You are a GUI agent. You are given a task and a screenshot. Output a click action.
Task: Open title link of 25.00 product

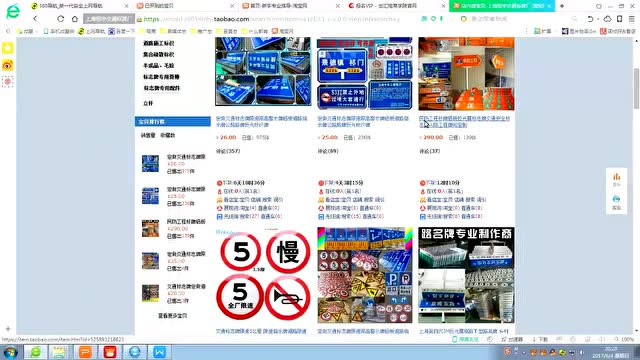(x=363, y=121)
